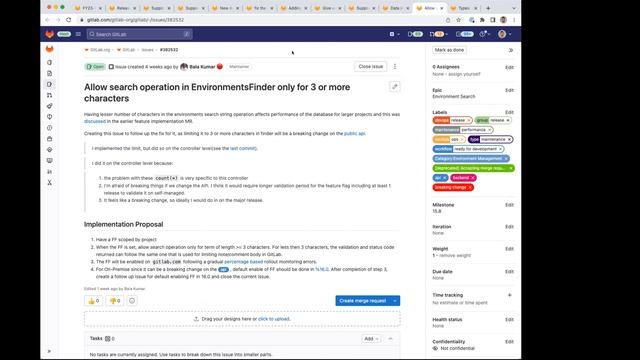Open the Create new dropdown in navbar
This screenshot has height=360, width=640.
(x=394, y=34)
